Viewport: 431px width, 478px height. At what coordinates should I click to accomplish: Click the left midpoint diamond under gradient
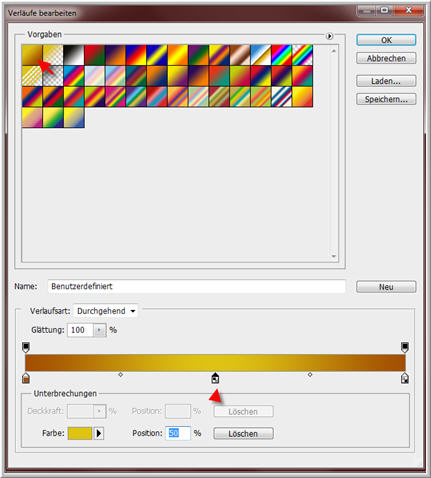121,375
